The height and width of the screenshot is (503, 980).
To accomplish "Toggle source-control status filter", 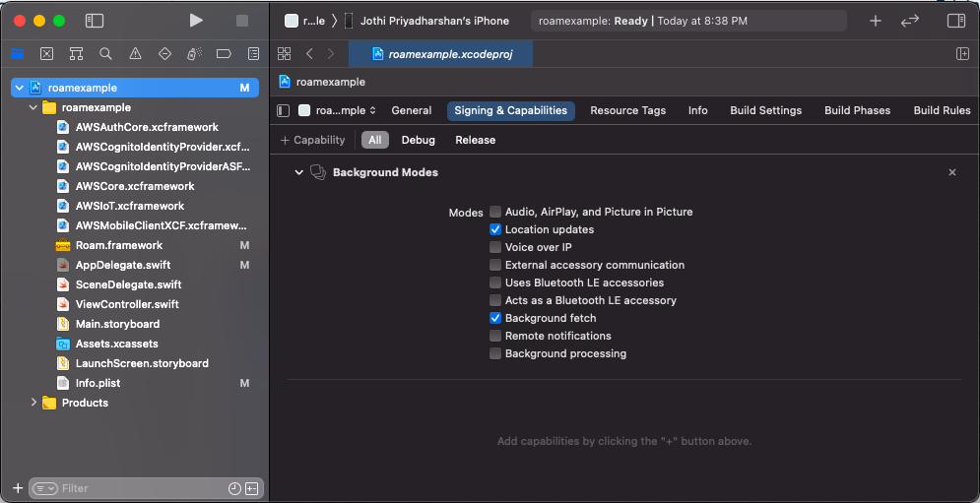I will (x=251, y=488).
